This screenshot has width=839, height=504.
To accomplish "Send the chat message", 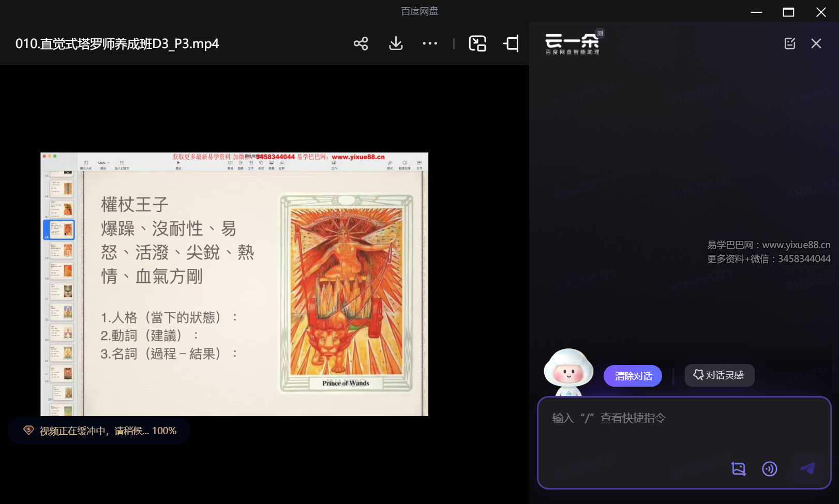I will (x=807, y=469).
